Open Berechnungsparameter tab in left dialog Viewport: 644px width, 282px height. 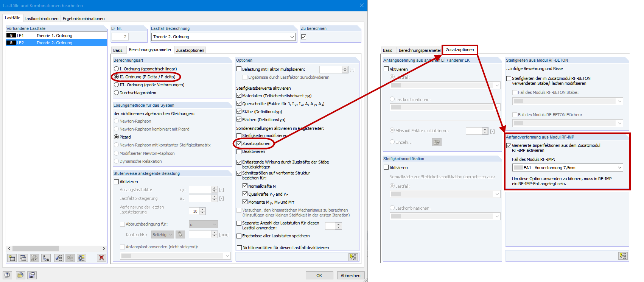(x=150, y=50)
